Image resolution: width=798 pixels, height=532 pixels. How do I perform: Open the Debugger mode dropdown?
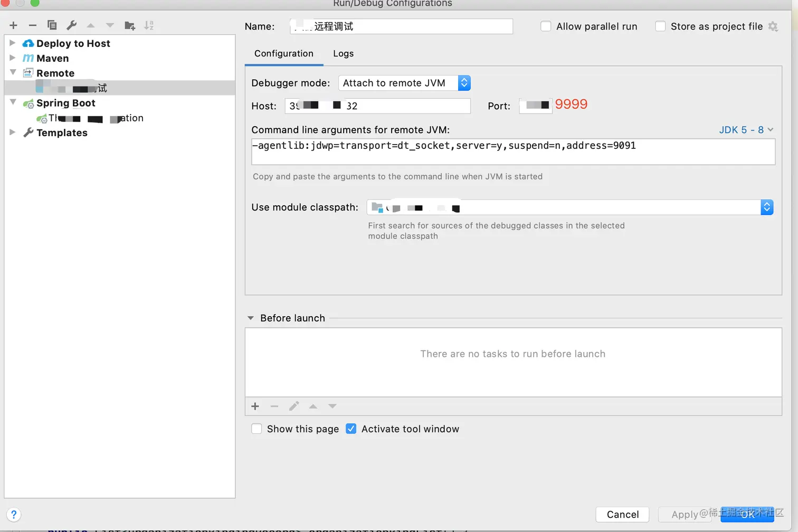[x=404, y=83]
